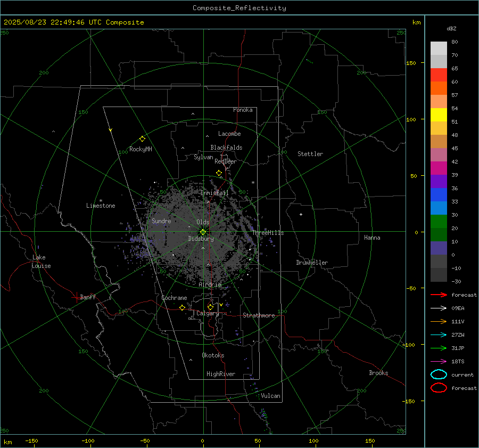479x448 pixels.
Task: Click the green 31JP arrow icon
Action: point(439,348)
